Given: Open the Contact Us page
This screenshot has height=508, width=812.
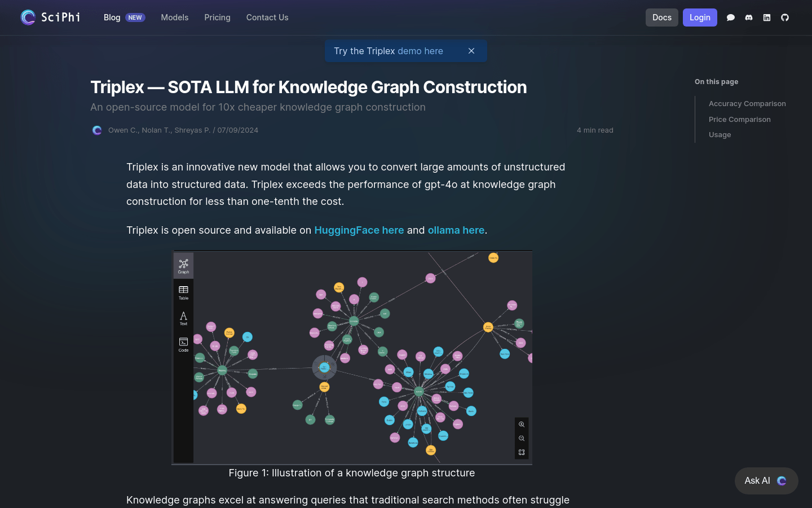Looking at the screenshot, I should point(267,17).
